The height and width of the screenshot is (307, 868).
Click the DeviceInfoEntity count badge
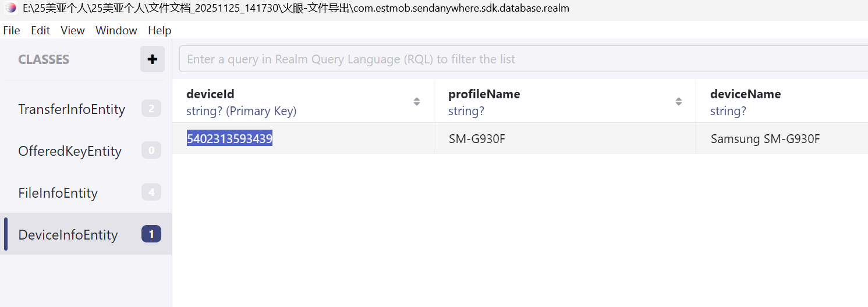151,234
